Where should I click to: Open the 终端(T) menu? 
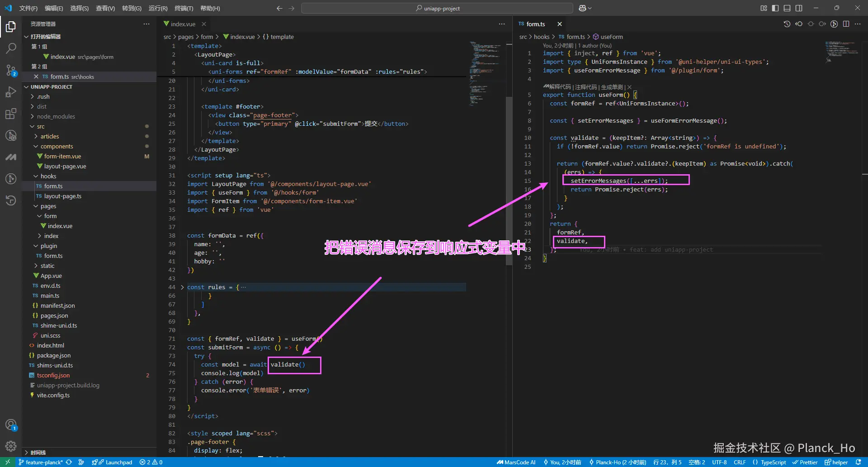point(184,8)
